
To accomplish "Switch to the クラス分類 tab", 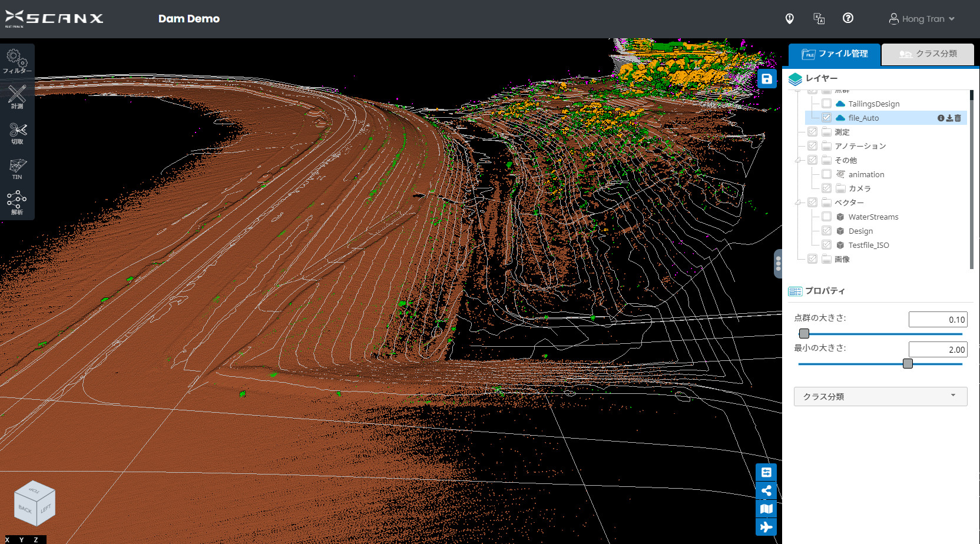I will (x=928, y=54).
